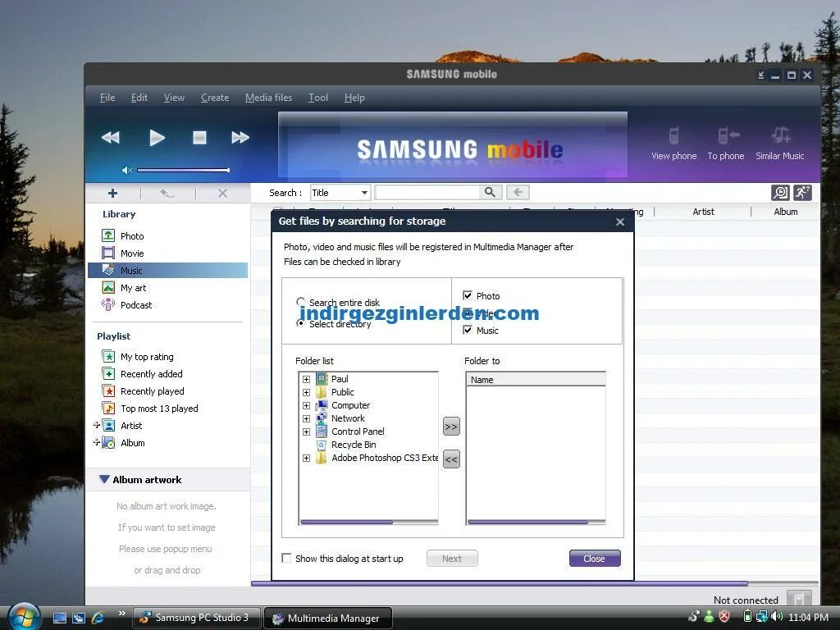Image resolution: width=840 pixels, height=630 pixels.
Task: Select the Search entire disk radio button
Action: point(301,302)
